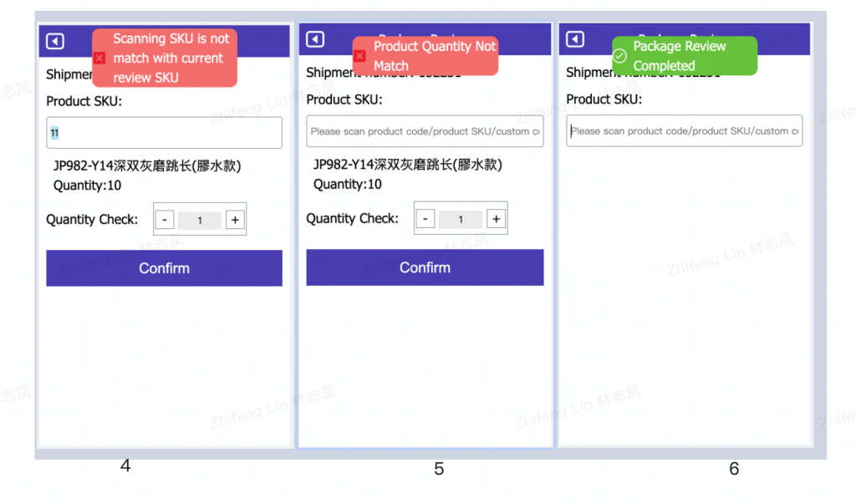Click green checkmark icon on Package Review Completed
This screenshot has height=504, width=856.
click(619, 56)
